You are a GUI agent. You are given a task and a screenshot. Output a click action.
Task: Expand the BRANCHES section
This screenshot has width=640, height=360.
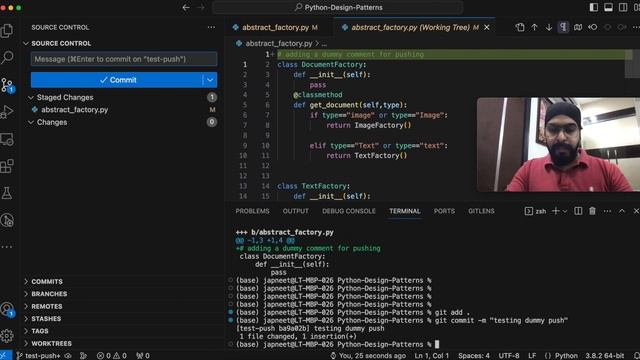pyautogui.click(x=49, y=294)
